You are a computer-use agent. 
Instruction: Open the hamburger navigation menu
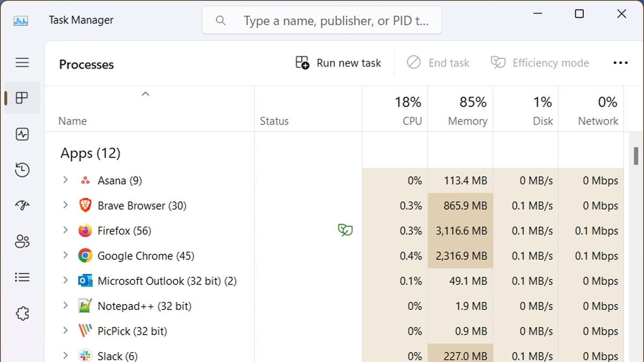click(22, 63)
